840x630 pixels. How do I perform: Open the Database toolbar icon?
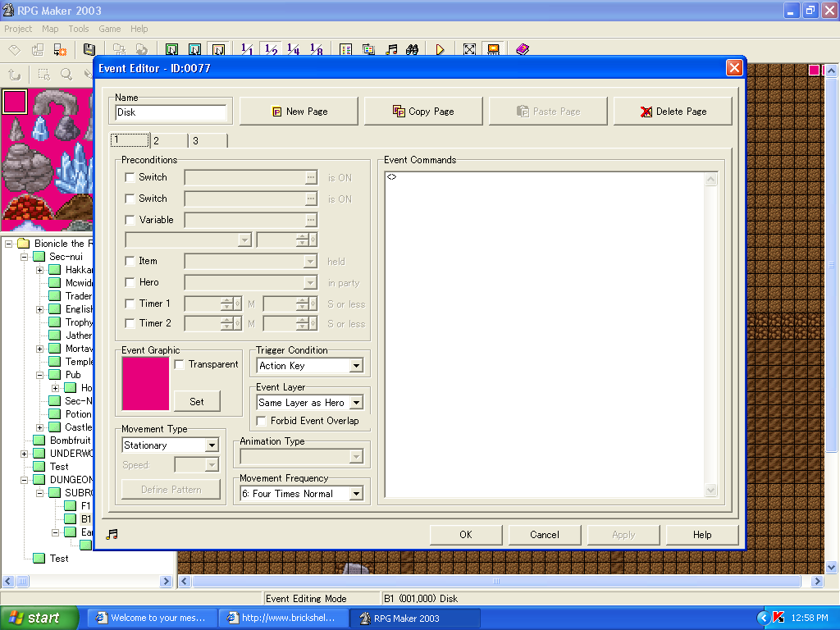pos(345,50)
